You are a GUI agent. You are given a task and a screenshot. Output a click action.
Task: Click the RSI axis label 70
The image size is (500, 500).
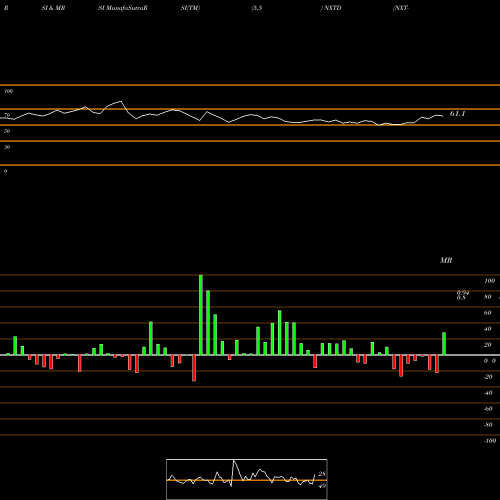point(7,115)
